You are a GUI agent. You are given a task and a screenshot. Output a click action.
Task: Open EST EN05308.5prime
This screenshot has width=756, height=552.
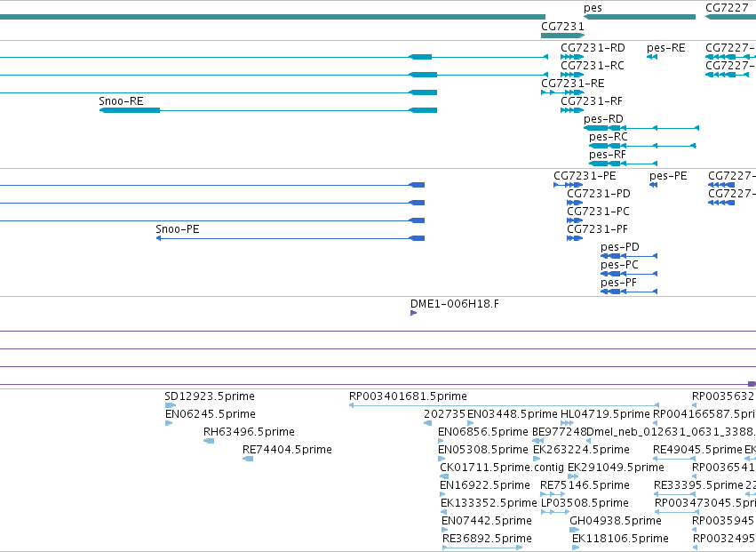[483, 450]
